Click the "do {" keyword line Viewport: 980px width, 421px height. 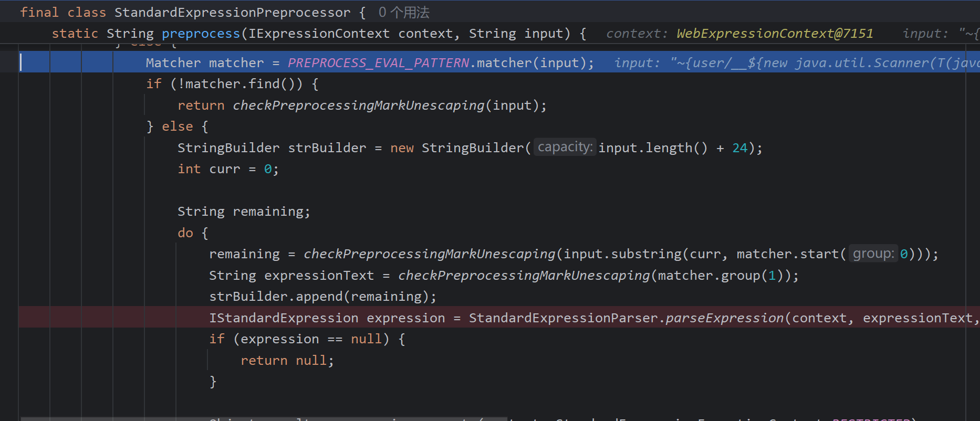tap(193, 233)
